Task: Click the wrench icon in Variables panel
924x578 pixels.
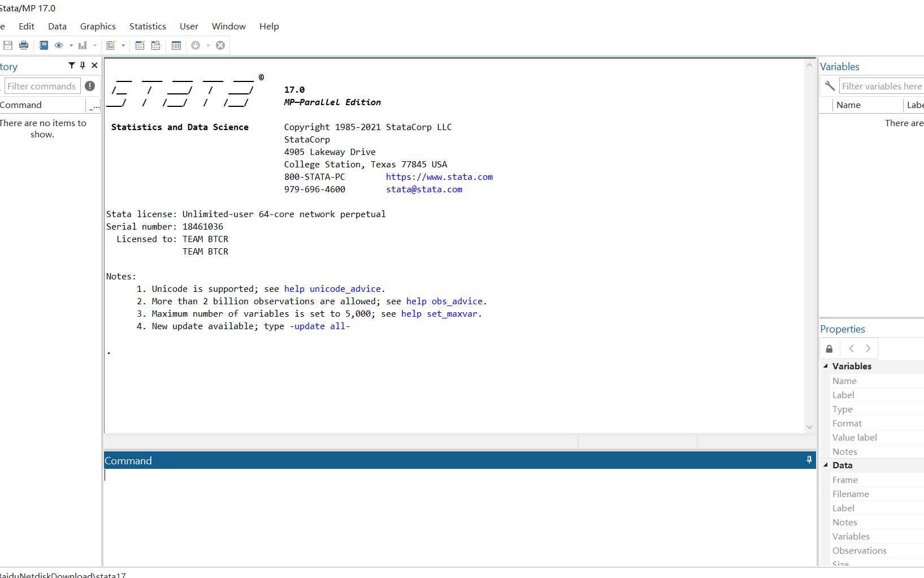Action: point(829,86)
